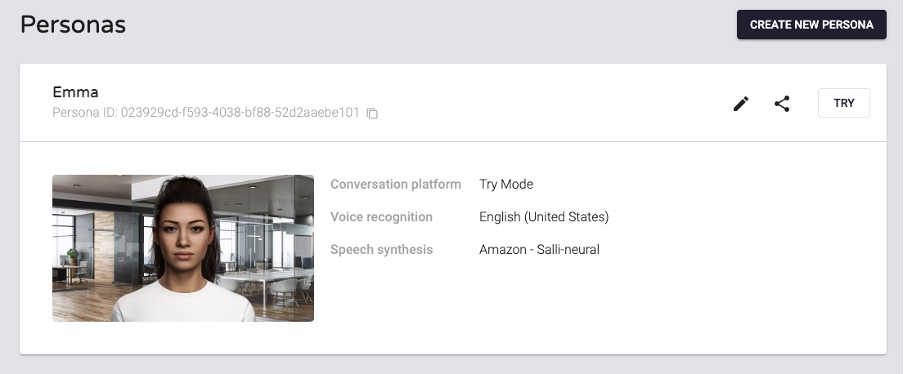The width and height of the screenshot is (904, 374).
Task: Click the Persona ID text string
Action: coord(206,112)
